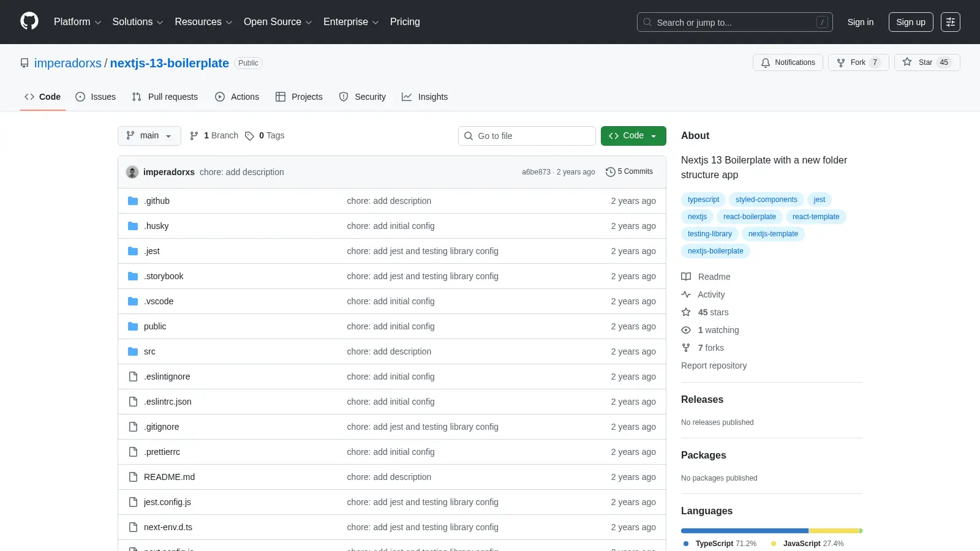
Task: Switch to the Actions tab
Action: click(x=237, y=97)
